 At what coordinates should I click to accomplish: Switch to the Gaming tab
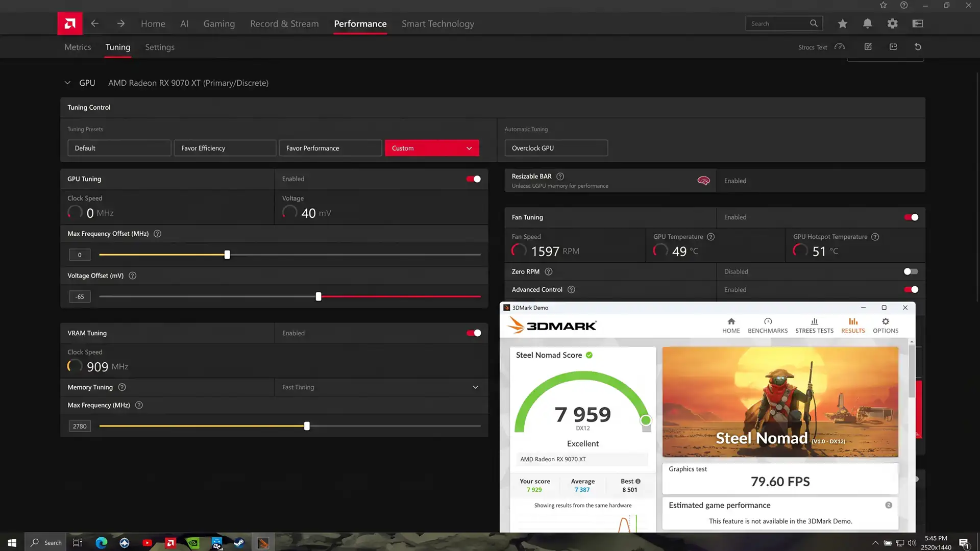[x=219, y=24]
